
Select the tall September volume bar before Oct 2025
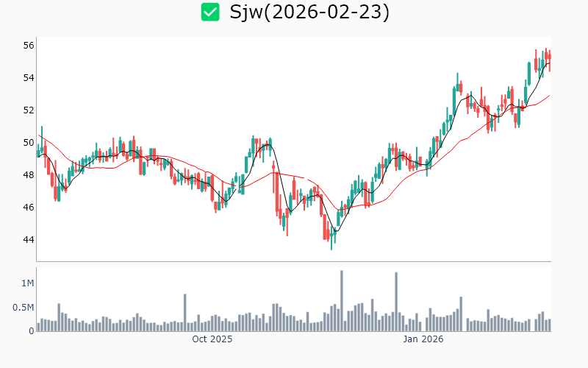coord(184,313)
